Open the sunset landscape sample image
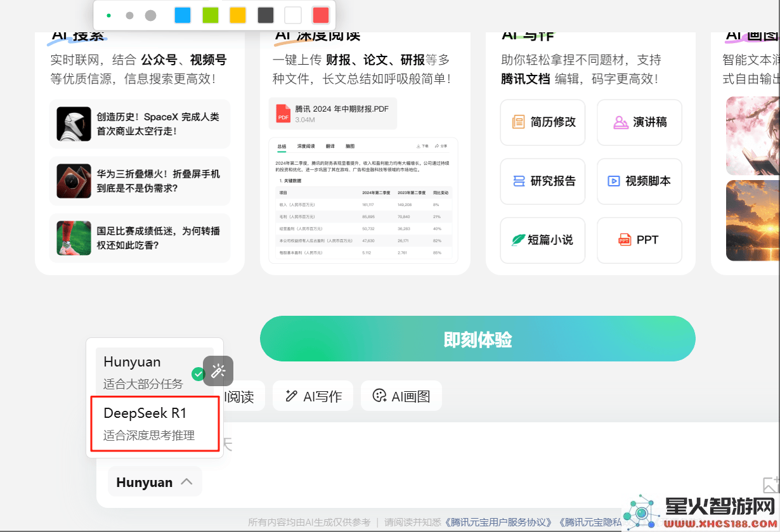 point(753,221)
